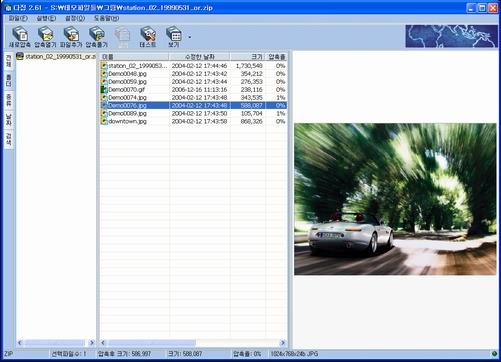
Task: Click the icon of the station_02_1999053... file row
Action: click(x=104, y=66)
